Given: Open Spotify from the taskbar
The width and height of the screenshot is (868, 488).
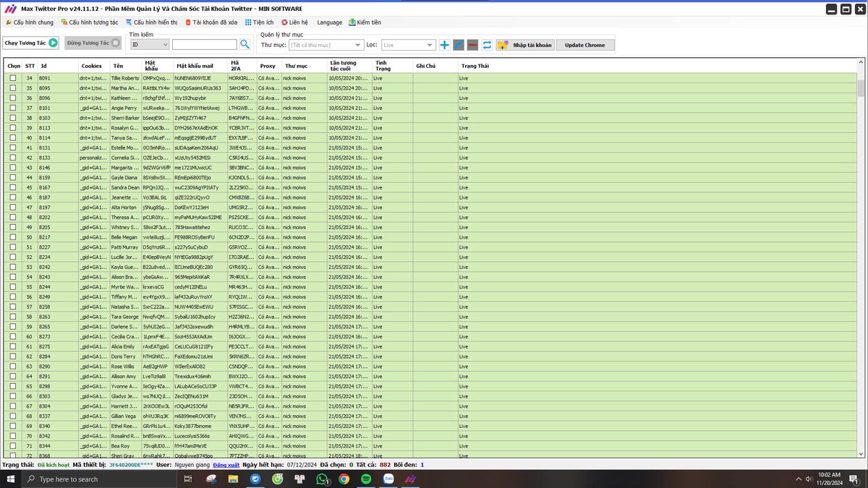Looking at the screenshot, I should (x=365, y=479).
